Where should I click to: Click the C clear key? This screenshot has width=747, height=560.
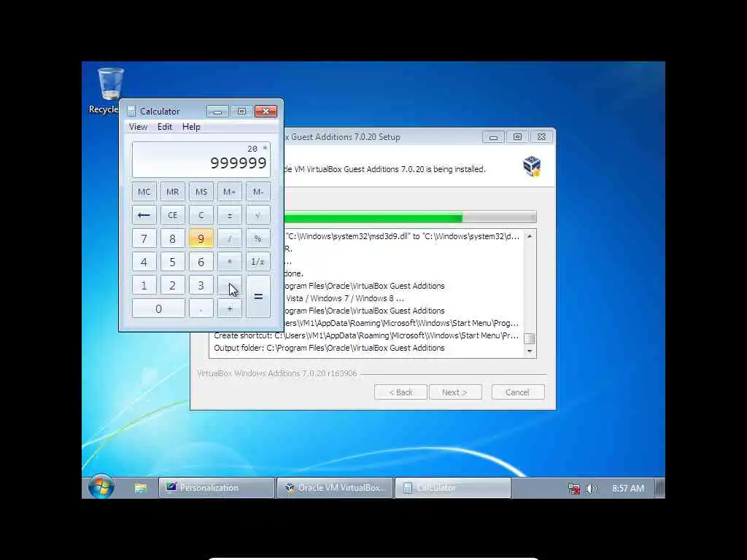201,215
